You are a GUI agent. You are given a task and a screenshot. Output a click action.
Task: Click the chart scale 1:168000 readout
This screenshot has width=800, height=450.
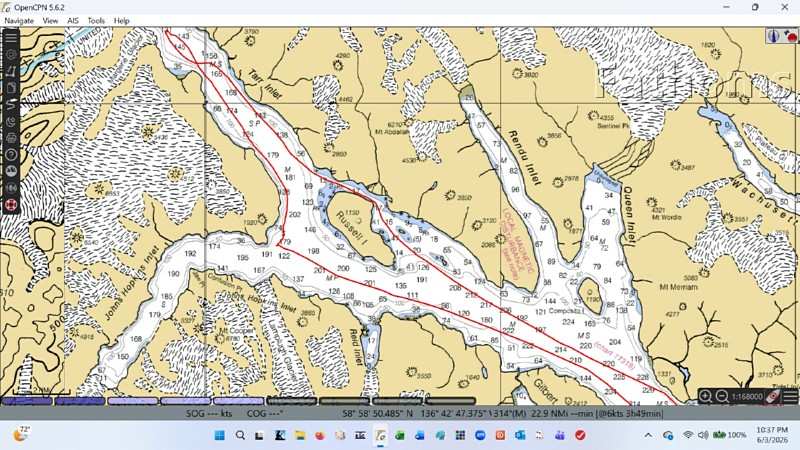tap(747, 396)
